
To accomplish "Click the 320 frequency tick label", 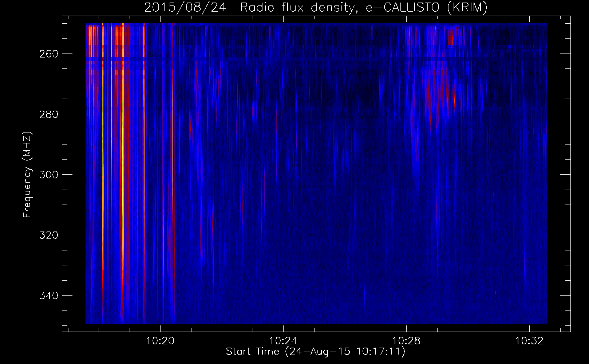I will 48,235.
